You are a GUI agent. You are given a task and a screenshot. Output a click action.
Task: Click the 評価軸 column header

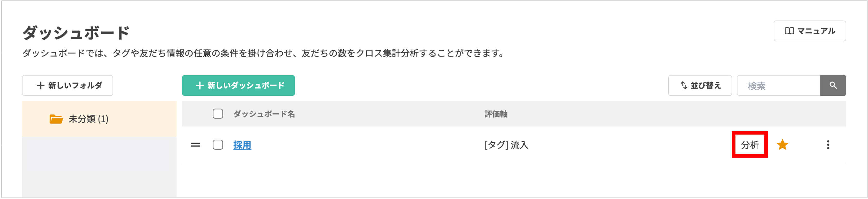pos(496,114)
